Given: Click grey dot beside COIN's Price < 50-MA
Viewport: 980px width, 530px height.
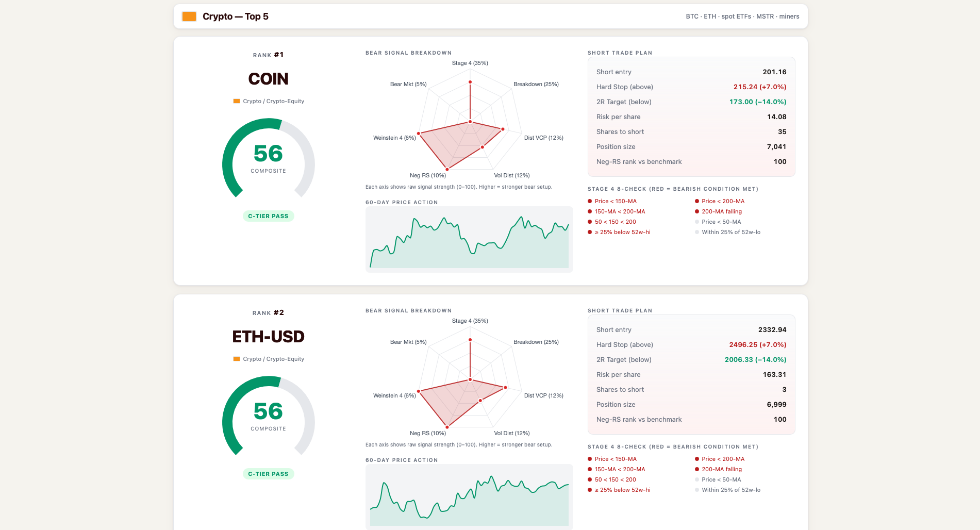Looking at the screenshot, I should pos(697,222).
